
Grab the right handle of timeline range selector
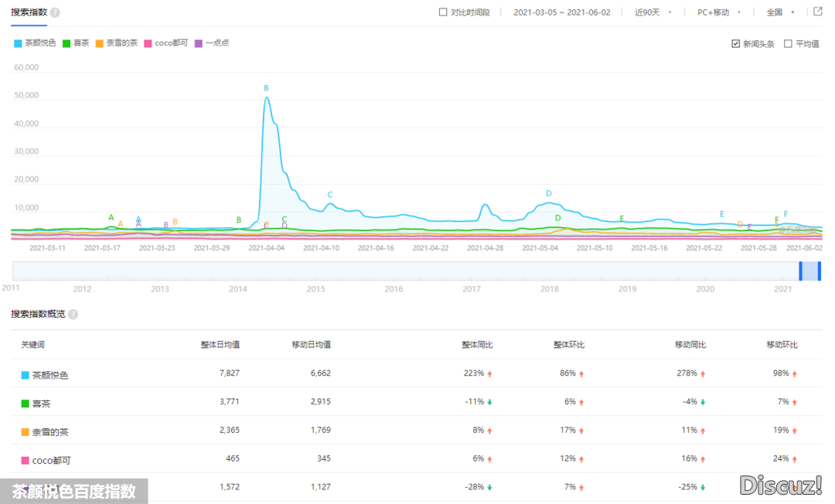(820, 271)
